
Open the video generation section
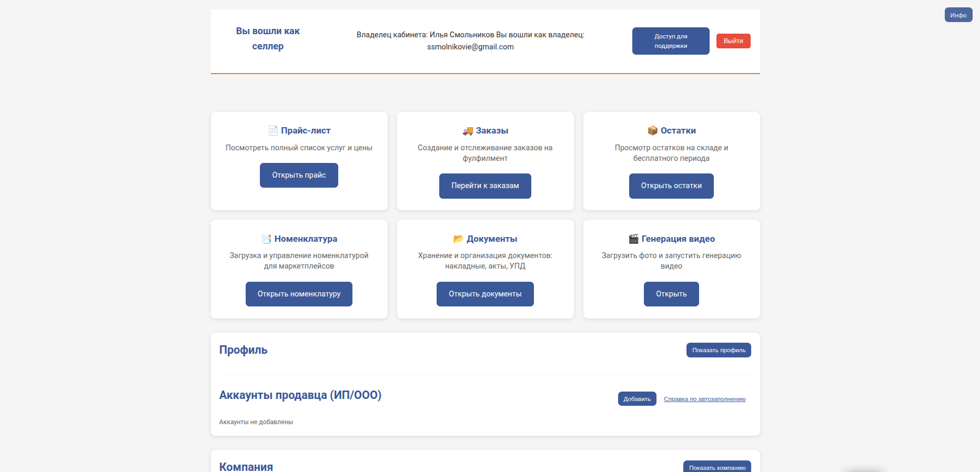point(671,294)
